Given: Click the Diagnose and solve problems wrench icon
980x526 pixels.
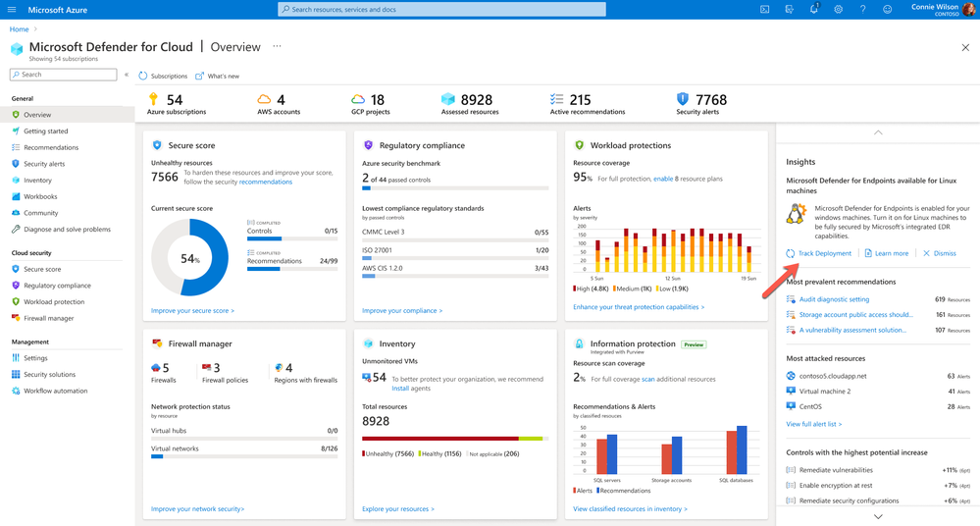Looking at the screenshot, I should pos(16,229).
